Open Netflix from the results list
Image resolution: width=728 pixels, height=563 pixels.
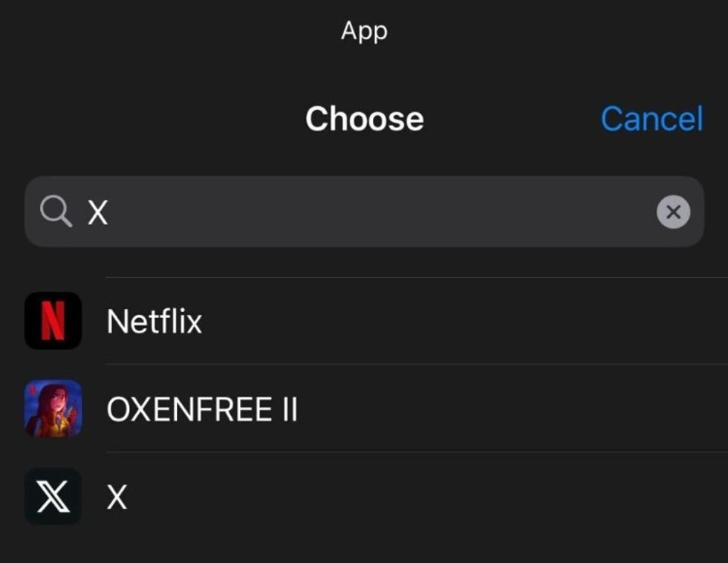tap(155, 321)
